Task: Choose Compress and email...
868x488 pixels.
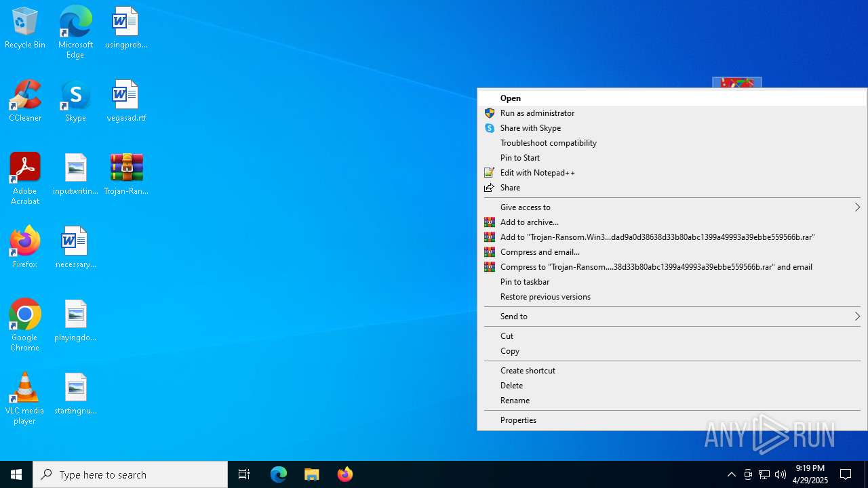Action: tap(672, 252)
